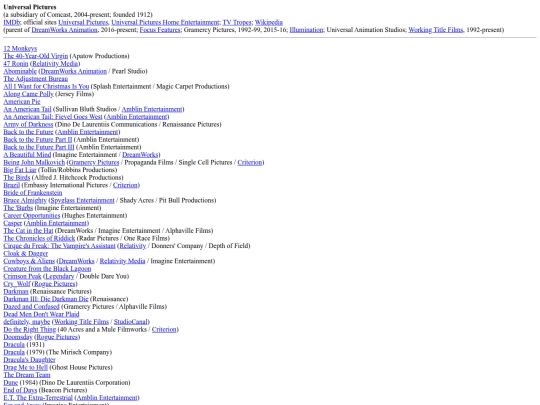This screenshot has width=540, height=405.
Task: Open the Doomsday link
Action: pos(18,336)
